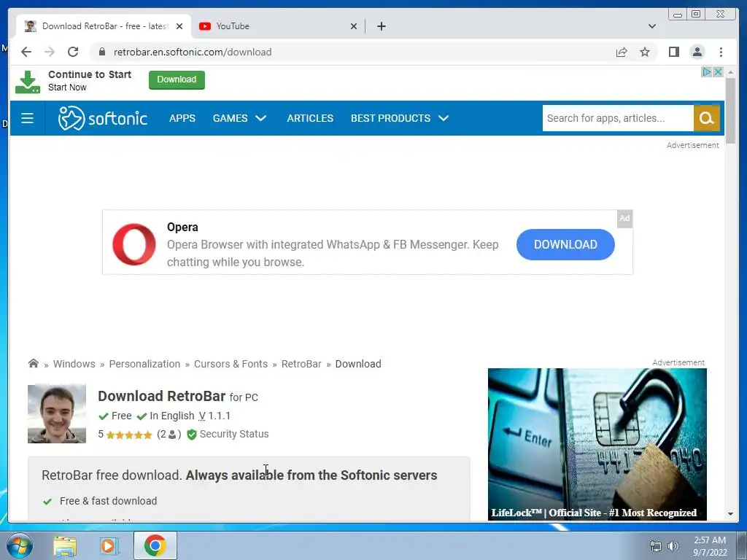
Task: Click the scrollbar down arrow
Action: 730,514
